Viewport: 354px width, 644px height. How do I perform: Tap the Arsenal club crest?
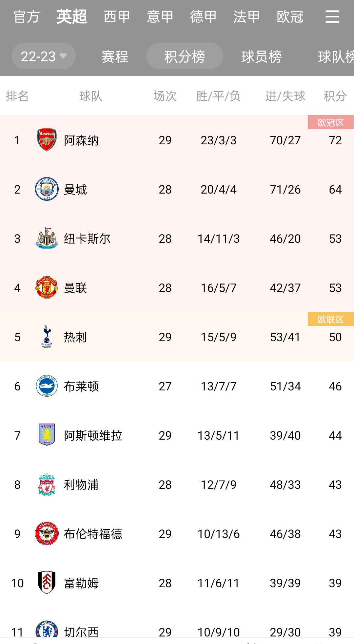tap(47, 140)
